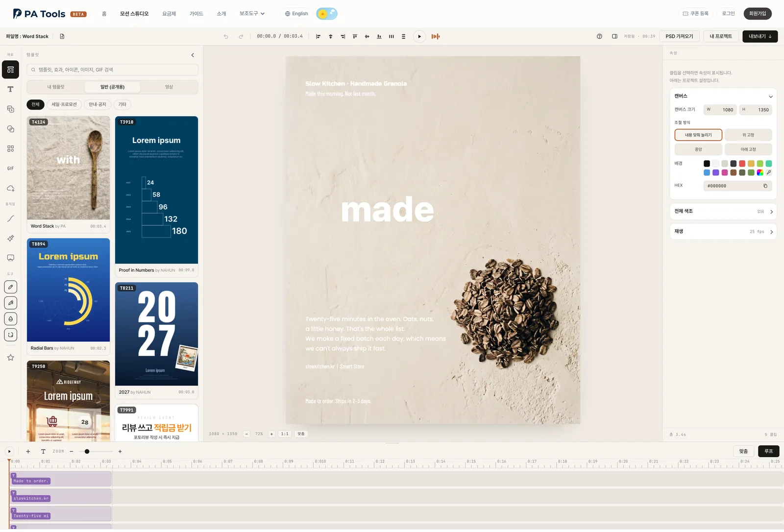This screenshot has width=784, height=532.
Task: Toggle the side panel layout icon
Action: [614, 36]
